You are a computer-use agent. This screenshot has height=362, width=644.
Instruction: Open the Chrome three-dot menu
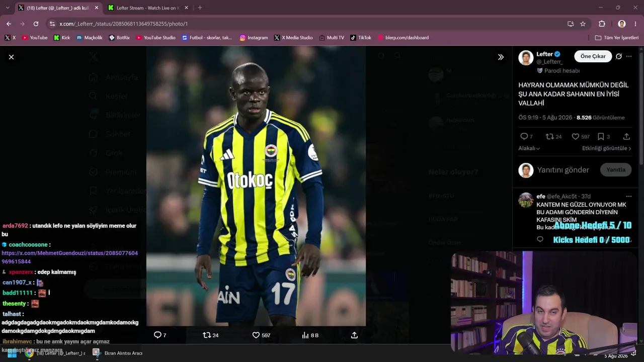(x=636, y=24)
